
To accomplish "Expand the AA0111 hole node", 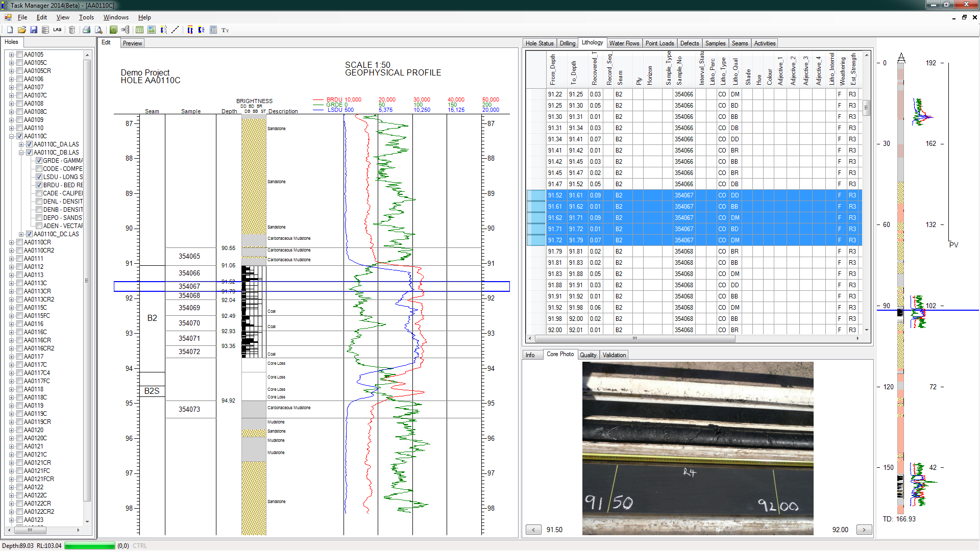I will pos(12,259).
